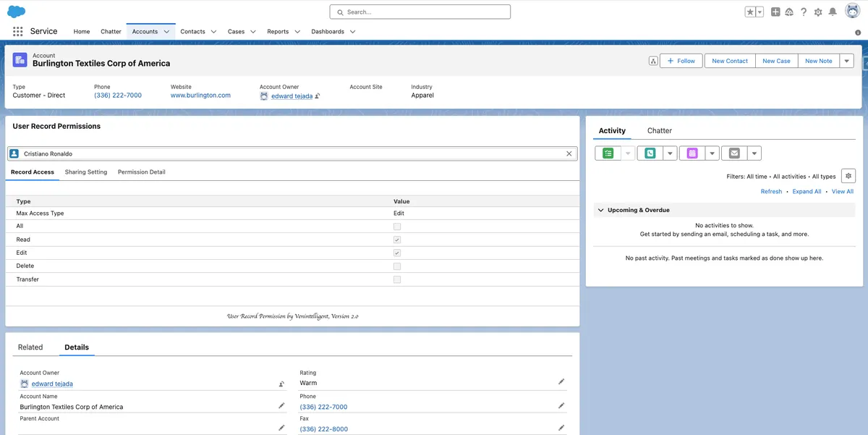
Task: Open the Chatter tab in activity panel
Action: 660,131
